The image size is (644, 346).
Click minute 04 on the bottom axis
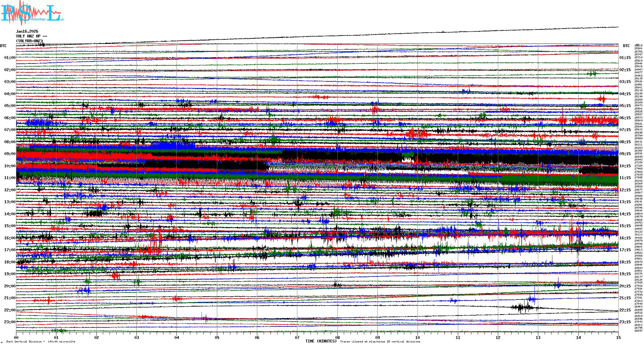click(x=177, y=337)
